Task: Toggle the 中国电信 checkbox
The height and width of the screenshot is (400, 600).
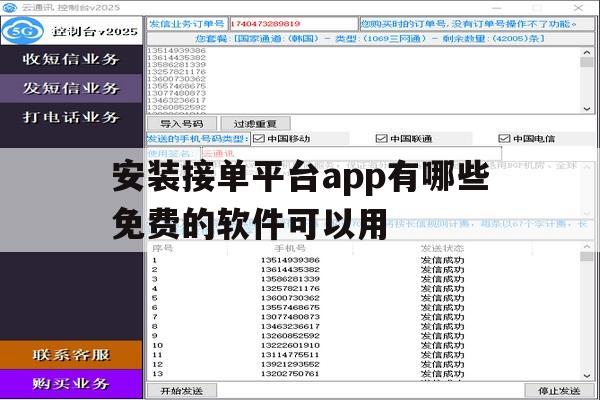Action: pos(504,139)
